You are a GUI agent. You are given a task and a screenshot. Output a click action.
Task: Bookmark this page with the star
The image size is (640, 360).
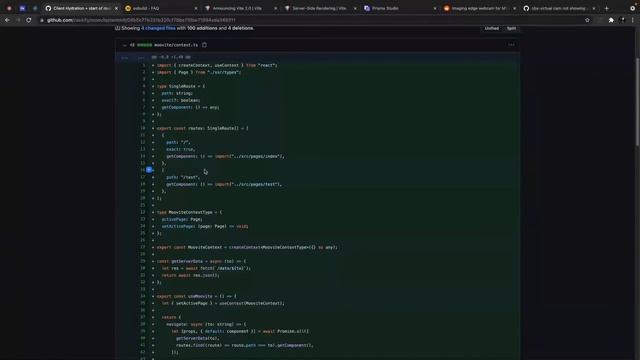tap(587, 20)
